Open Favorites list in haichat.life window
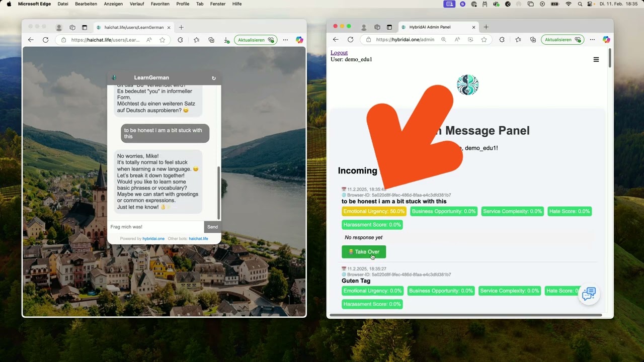 [x=196, y=40]
